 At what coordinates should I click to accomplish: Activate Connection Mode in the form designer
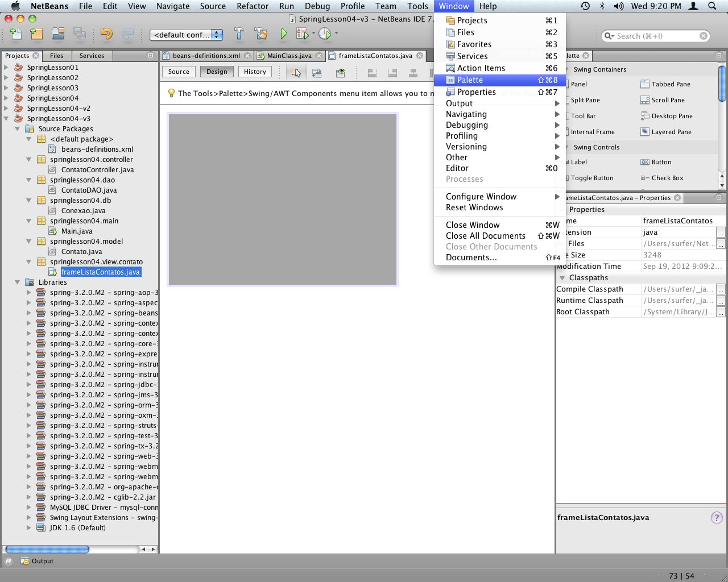point(317,73)
